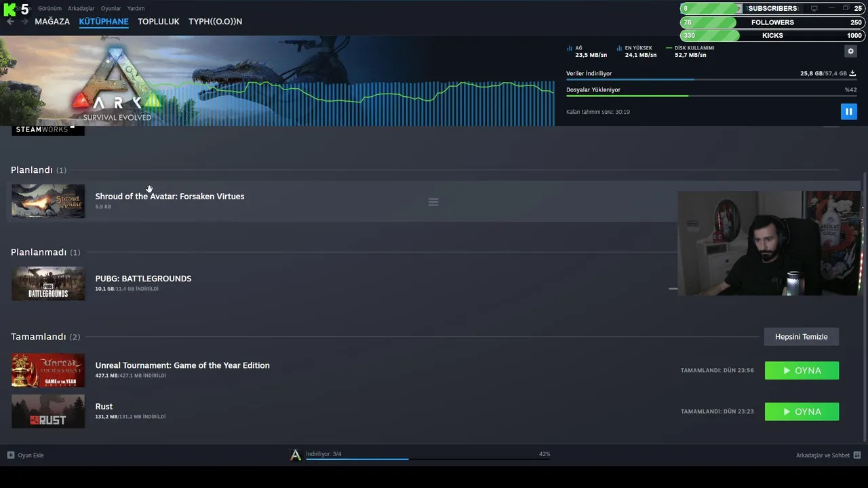Image resolution: width=868 pixels, height=488 pixels.
Task: Click the bottom download progress bar
Action: click(427, 460)
